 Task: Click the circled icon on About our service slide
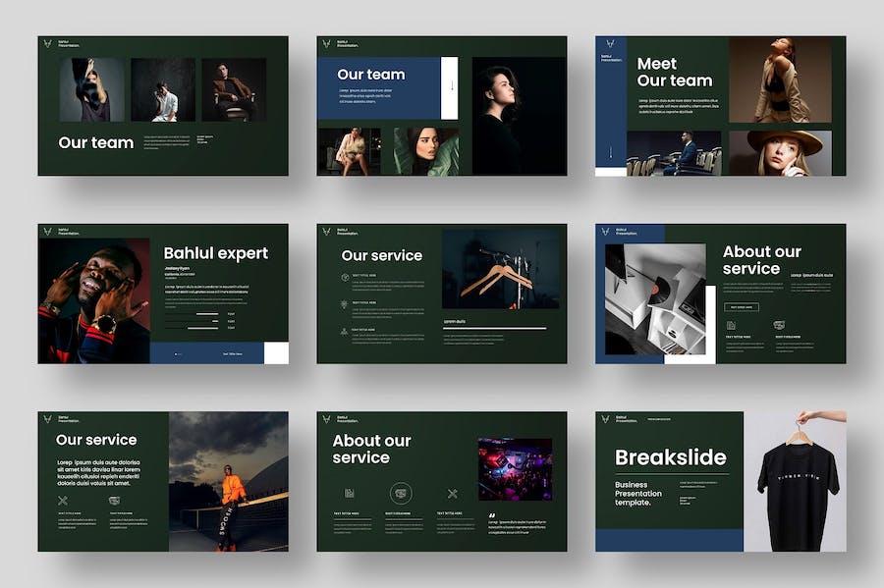pos(400,493)
